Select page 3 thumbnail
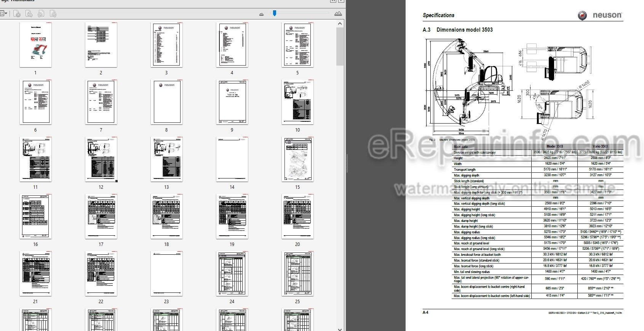The height and width of the screenshot is (331, 644). [166, 45]
